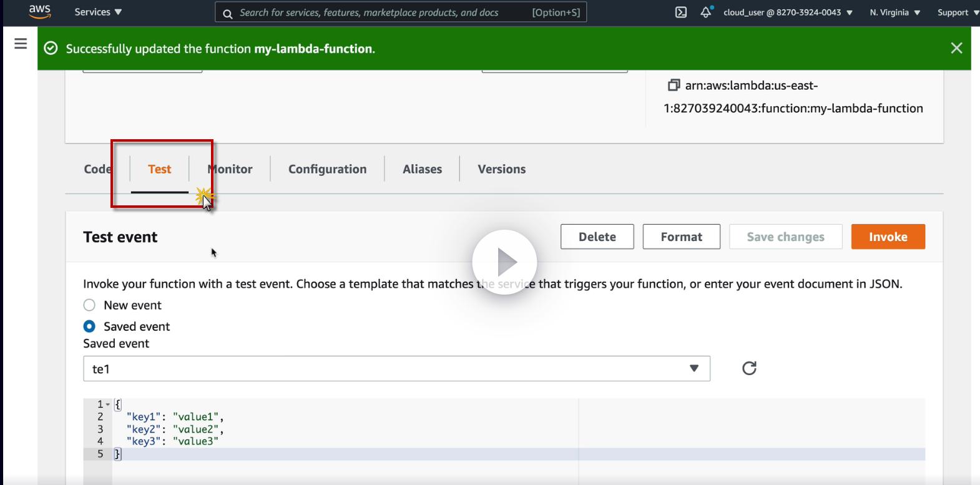Refresh the saved events list
Image resolution: width=980 pixels, height=485 pixels.
pyautogui.click(x=749, y=368)
